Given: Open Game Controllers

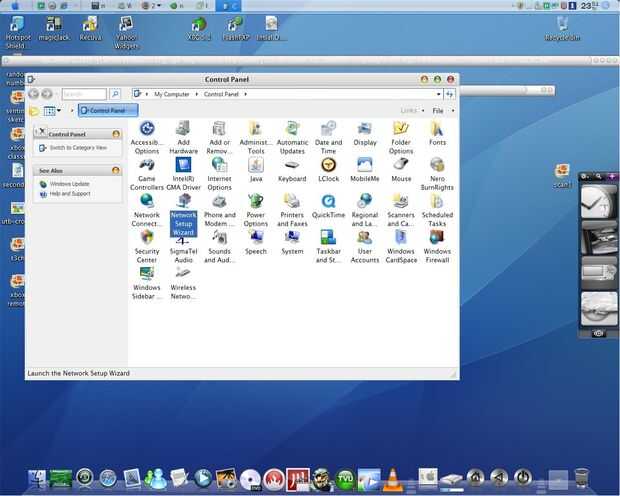Looking at the screenshot, I should click(147, 174).
